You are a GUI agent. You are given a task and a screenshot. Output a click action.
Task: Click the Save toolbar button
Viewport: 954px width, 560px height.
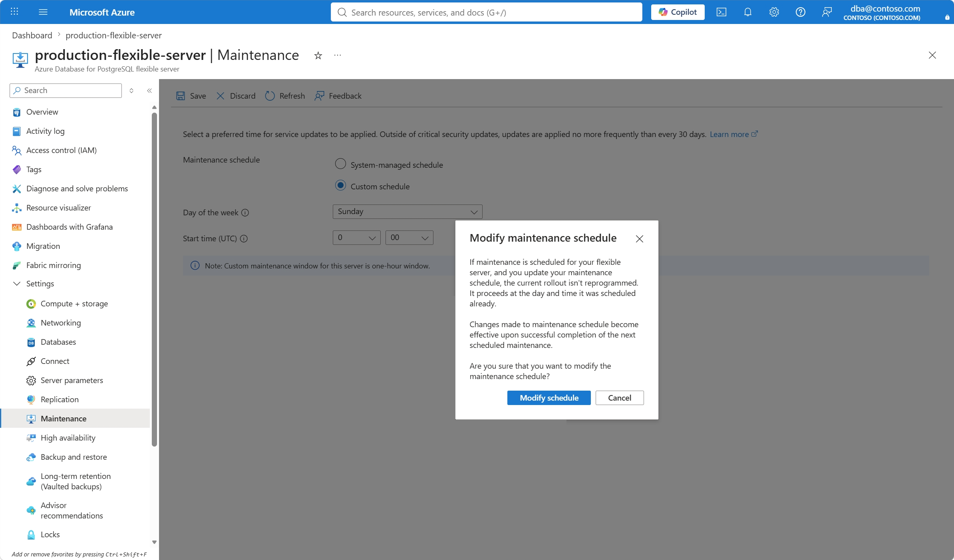[x=191, y=96]
